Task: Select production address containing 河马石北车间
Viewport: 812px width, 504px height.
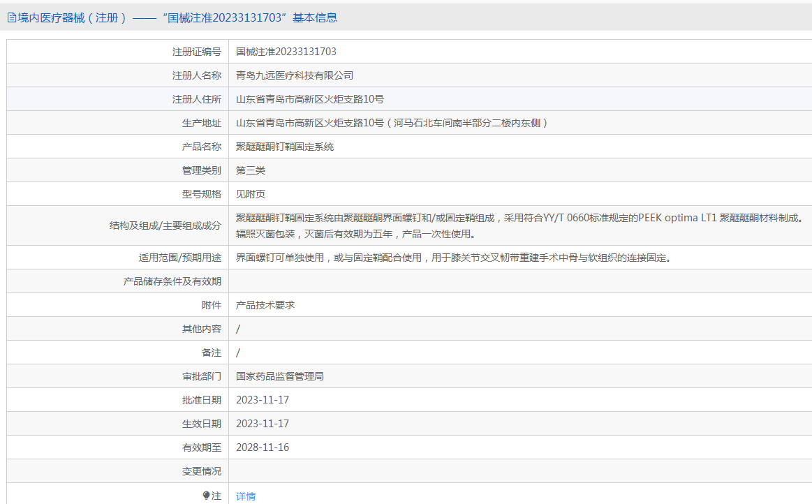Action: (x=392, y=124)
